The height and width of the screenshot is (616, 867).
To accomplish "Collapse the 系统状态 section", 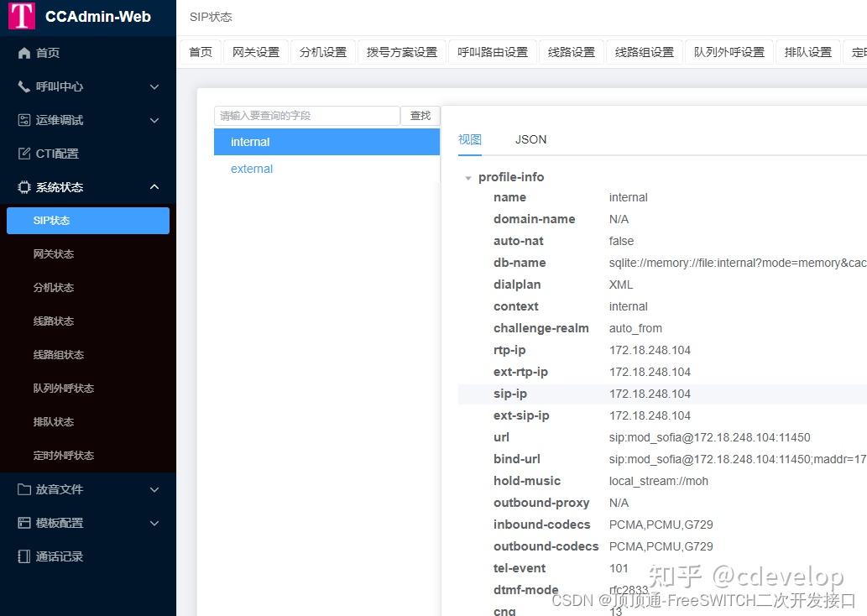I will pyautogui.click(x=154, y=186).
